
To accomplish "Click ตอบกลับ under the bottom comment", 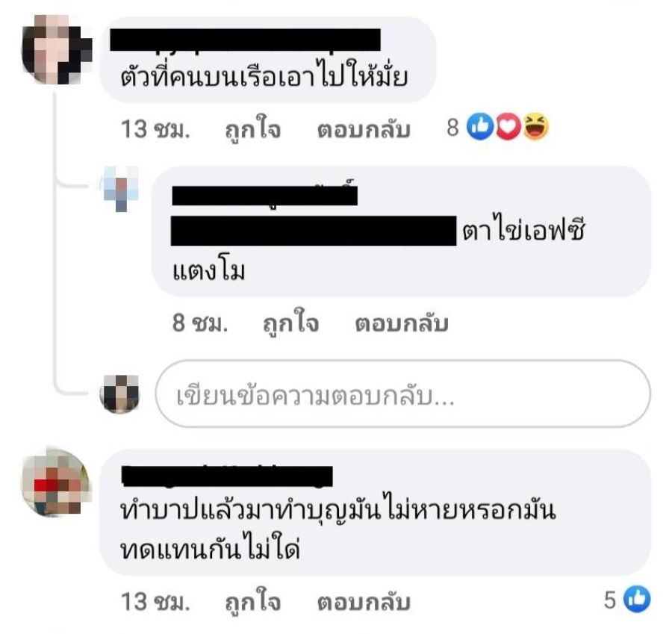I will click(x=364, y=603).
